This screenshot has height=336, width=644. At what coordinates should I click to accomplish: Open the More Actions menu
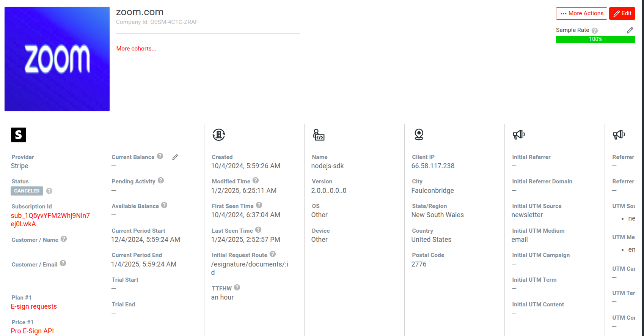[581, 13]
